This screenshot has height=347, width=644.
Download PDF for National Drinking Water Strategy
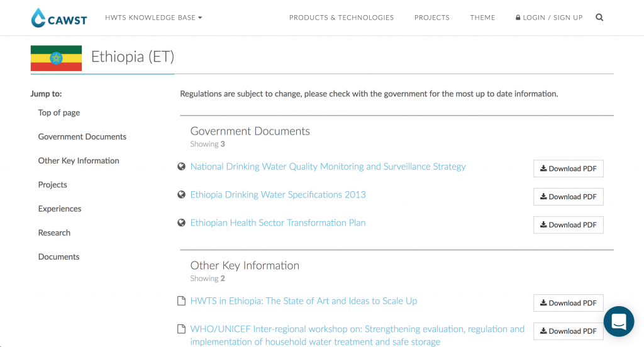coord(569,168)
